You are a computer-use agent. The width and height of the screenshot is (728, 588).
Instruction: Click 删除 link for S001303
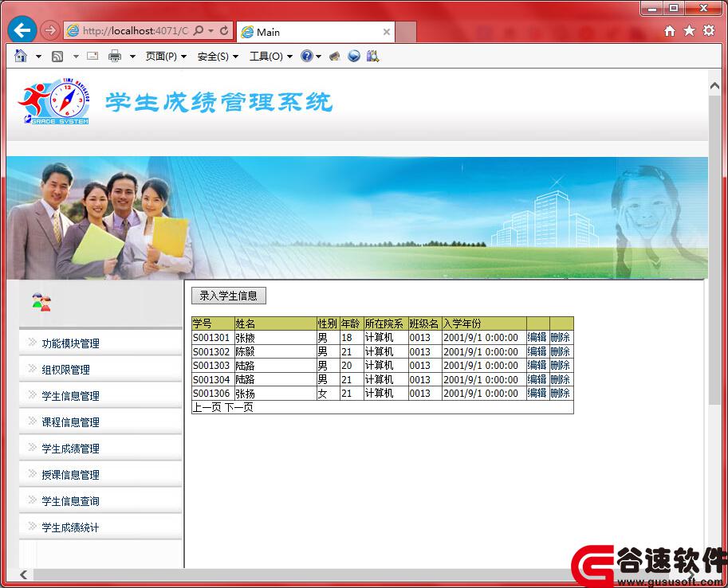[x=561, y=365]
